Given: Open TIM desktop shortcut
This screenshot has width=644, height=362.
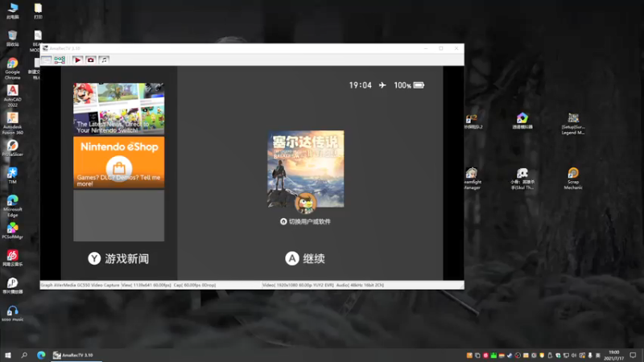Looking at the screenshot, I should point(12,175).
